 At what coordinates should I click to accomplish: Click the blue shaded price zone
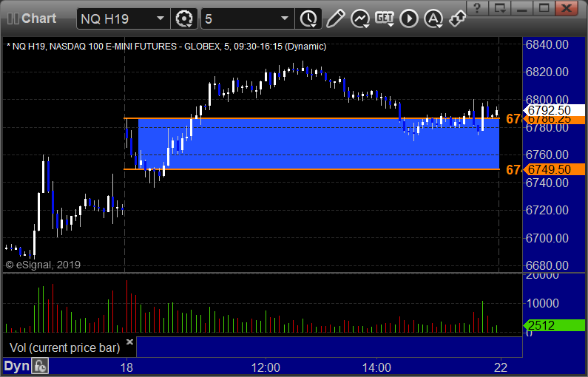(x=319, y=143)
